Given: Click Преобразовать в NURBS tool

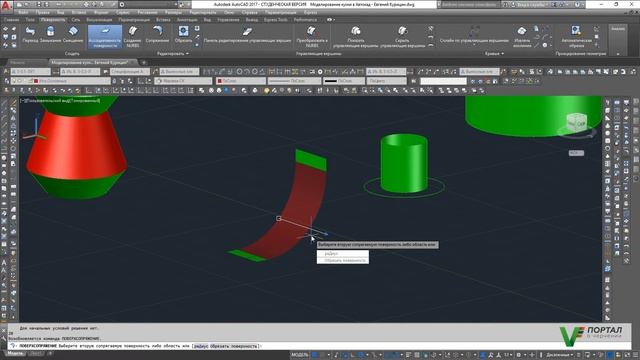Looking at the screenshot, I should [x=312, y=37].
